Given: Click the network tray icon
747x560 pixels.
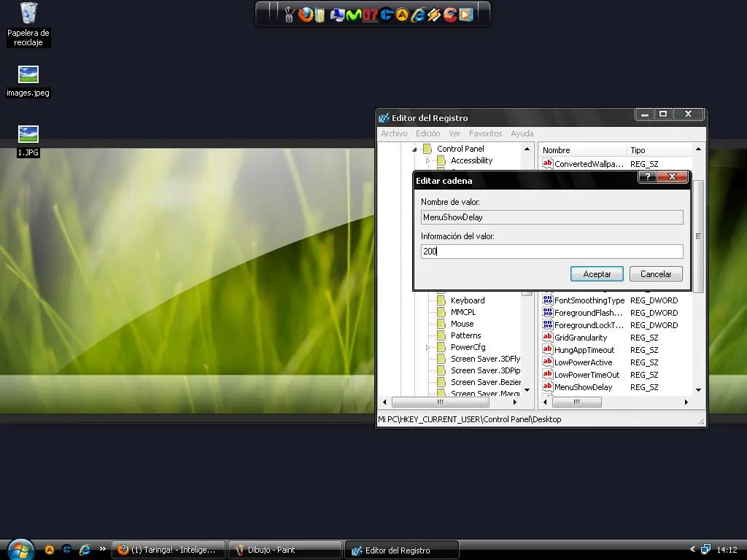Looking at the screenshot, I should pos(705,550).
